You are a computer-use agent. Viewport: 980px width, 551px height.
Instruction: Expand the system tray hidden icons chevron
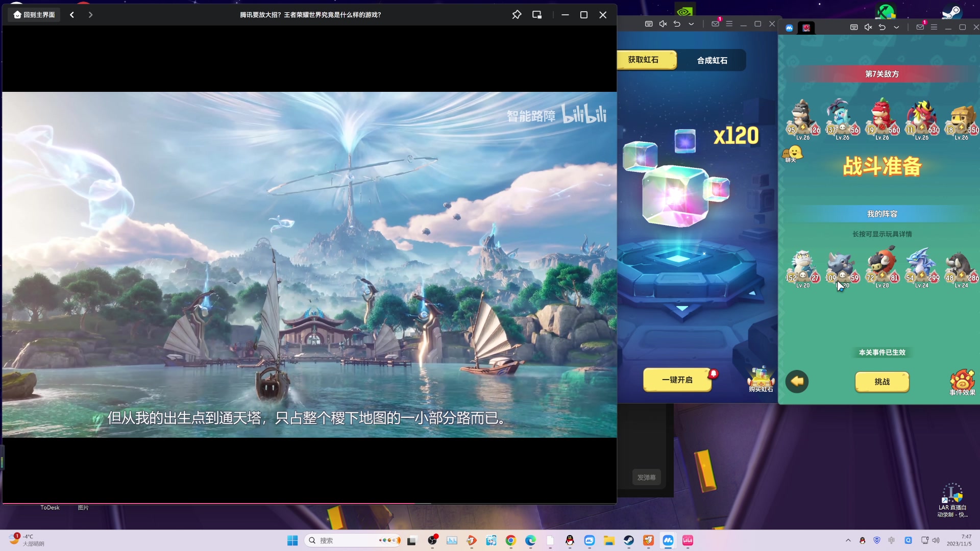[x=848, y=540]
